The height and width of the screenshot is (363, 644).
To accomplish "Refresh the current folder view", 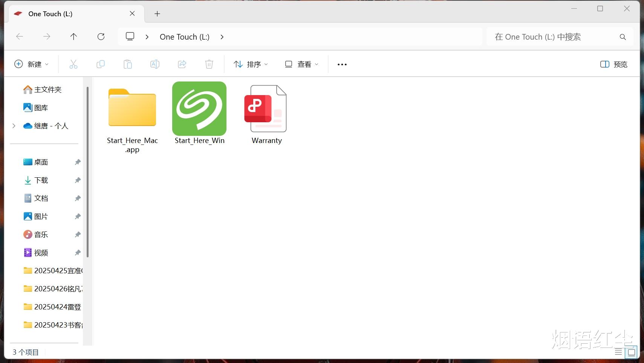I will (101, 37).
